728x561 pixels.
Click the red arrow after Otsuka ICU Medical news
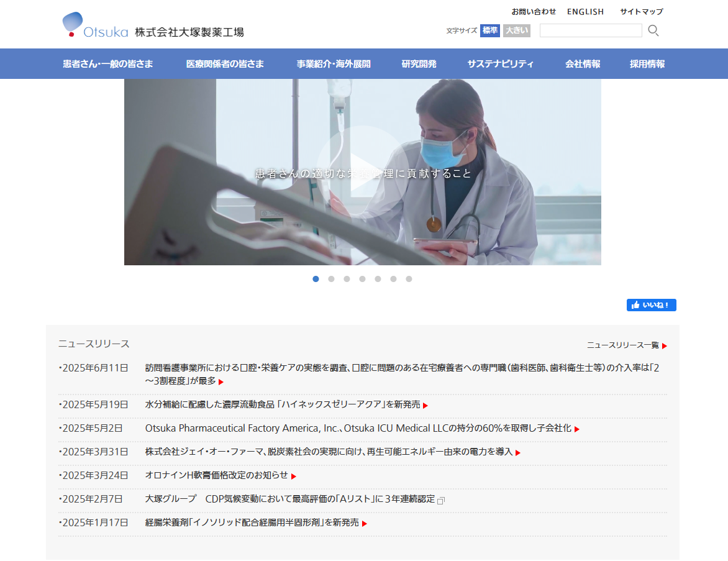576,429
